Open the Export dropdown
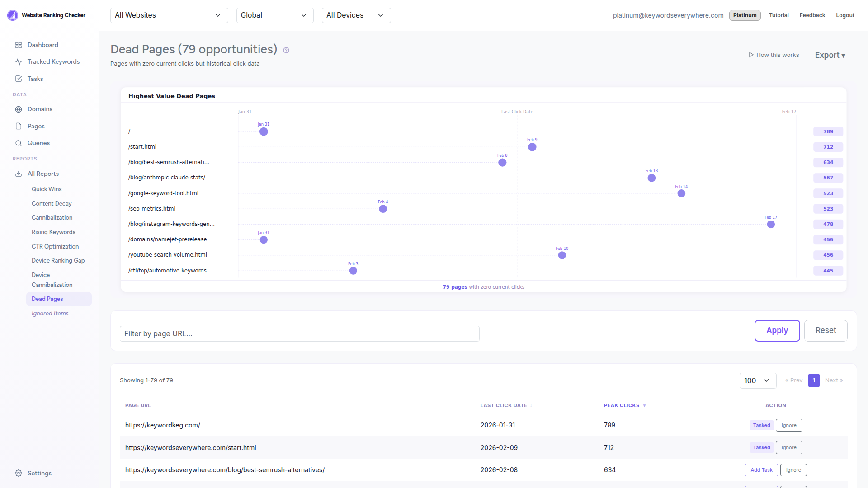This screenshot has width=868, height=488. (830, 55)
